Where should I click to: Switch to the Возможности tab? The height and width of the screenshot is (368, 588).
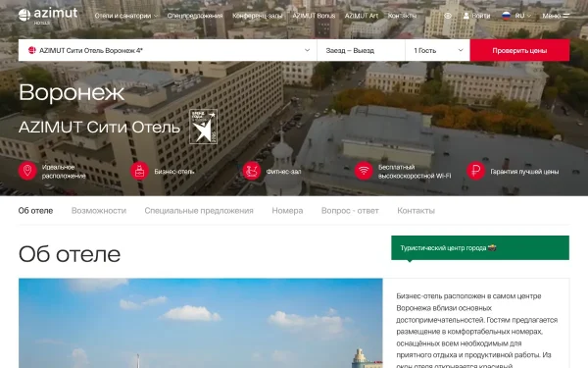coord(99,211)
